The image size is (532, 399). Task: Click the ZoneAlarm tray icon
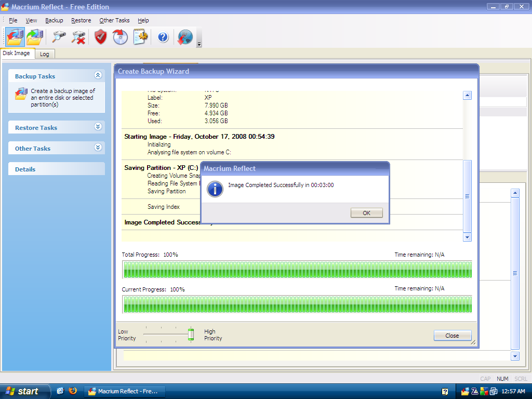point(475,392)
